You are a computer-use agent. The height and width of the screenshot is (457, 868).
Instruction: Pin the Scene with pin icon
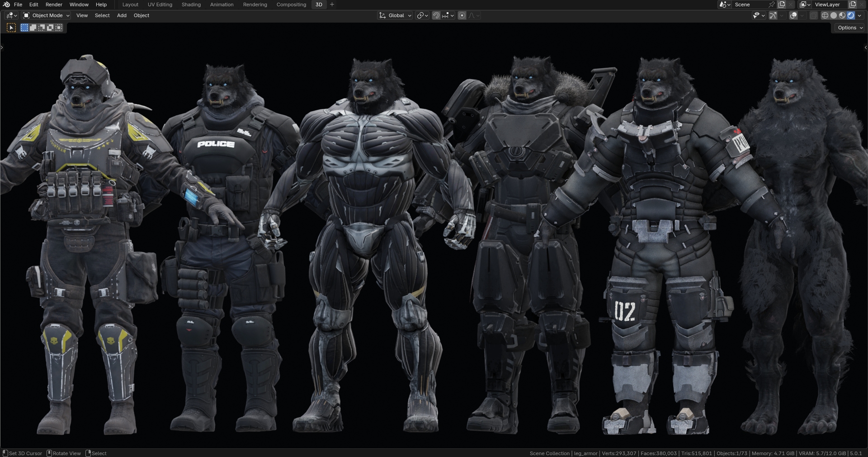point(772,5)
